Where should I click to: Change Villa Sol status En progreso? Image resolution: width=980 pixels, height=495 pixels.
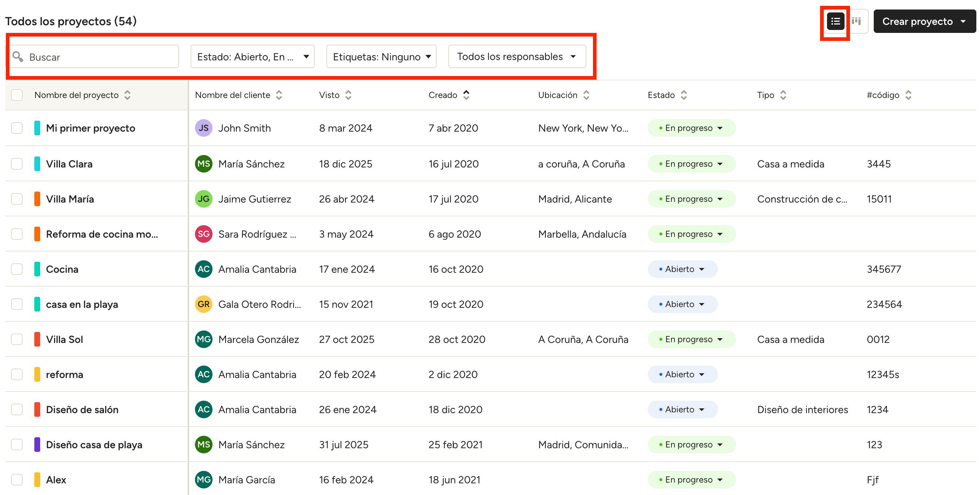point(691,340)
